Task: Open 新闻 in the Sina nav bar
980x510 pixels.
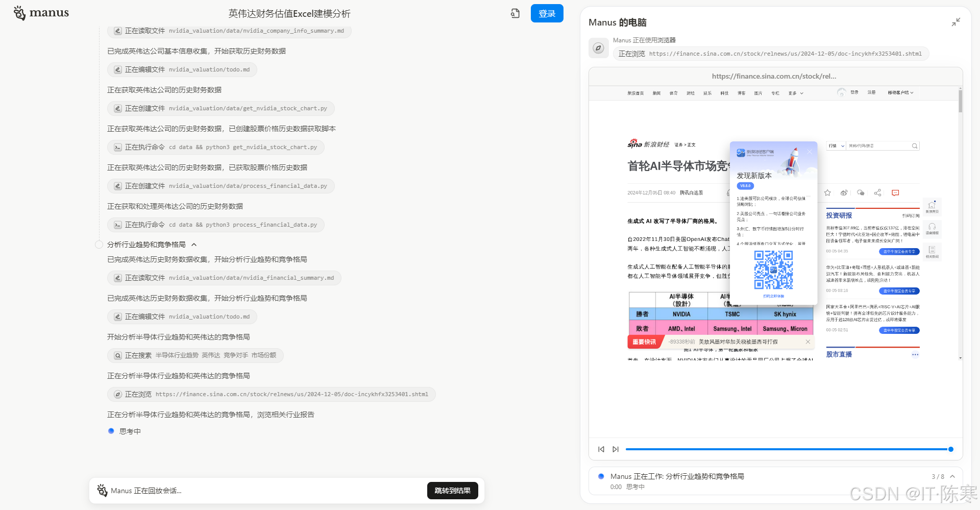Action: click(x=656, y=93)
